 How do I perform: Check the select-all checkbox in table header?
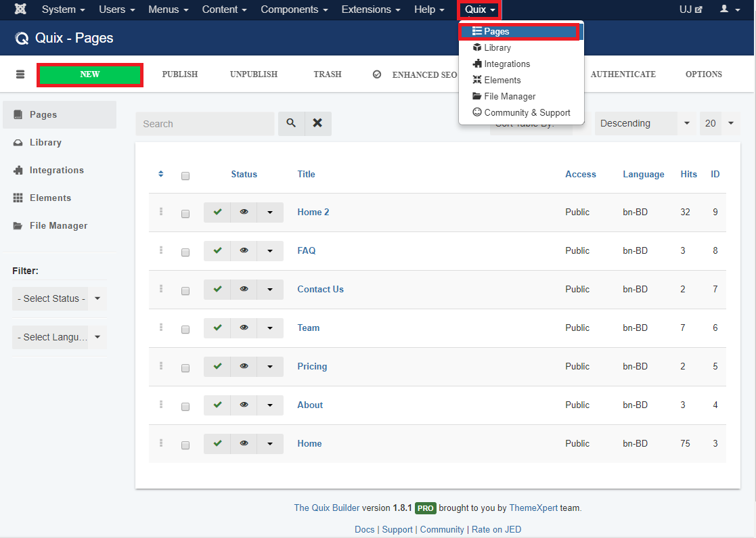[x=185, y=175]
